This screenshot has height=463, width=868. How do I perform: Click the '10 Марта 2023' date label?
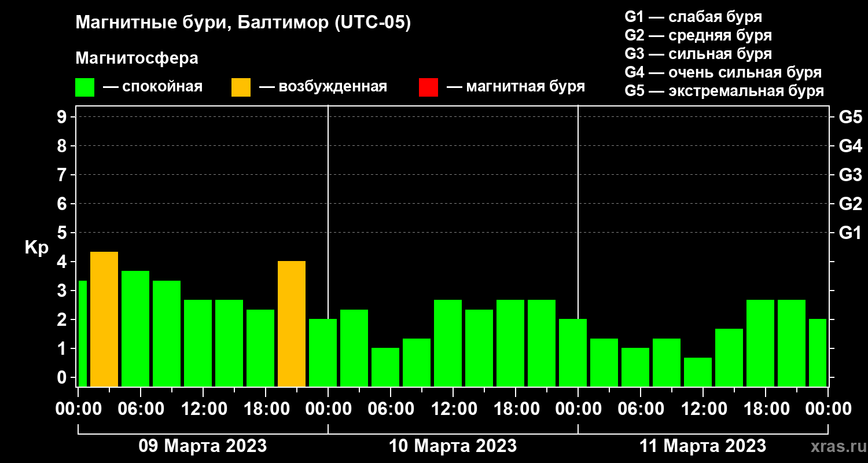(x=453, y=446)
